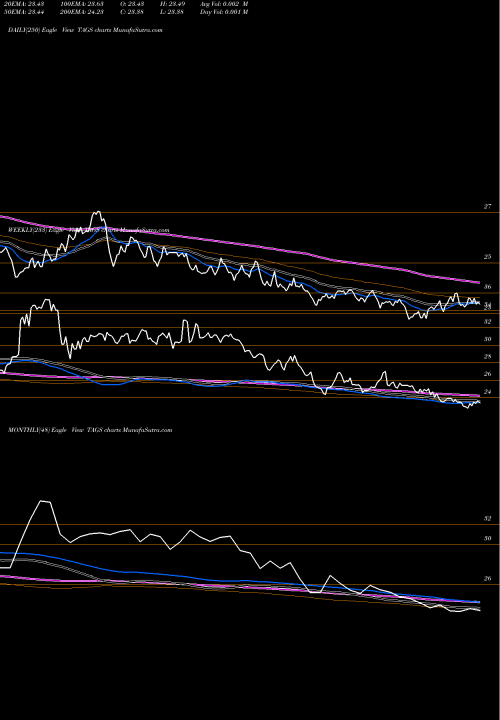Click the MONTHLY(48) Eagle View chart title
The image size is (500, 720).
pyautogui.click(x=90, y=430)
